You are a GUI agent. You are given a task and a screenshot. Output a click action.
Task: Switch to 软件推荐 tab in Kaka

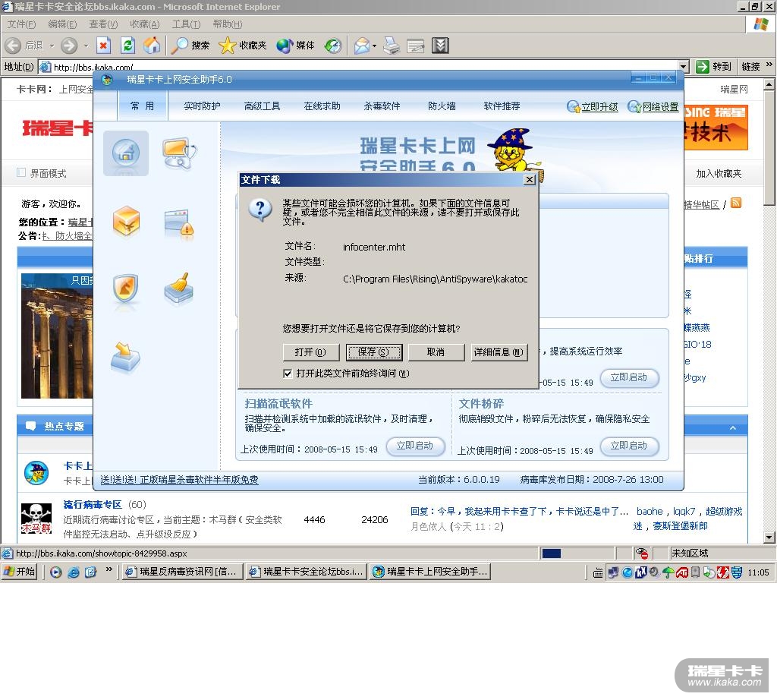click(502, 106)
